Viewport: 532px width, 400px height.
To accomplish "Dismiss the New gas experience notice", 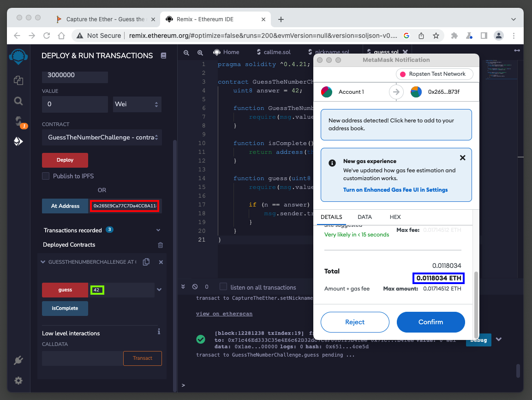I will 462,158.
